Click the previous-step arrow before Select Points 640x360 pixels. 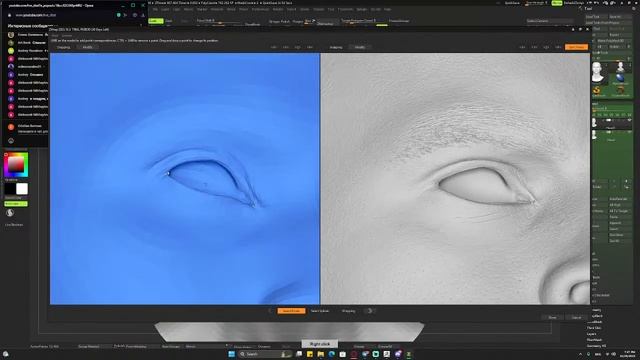coord(270,311)
